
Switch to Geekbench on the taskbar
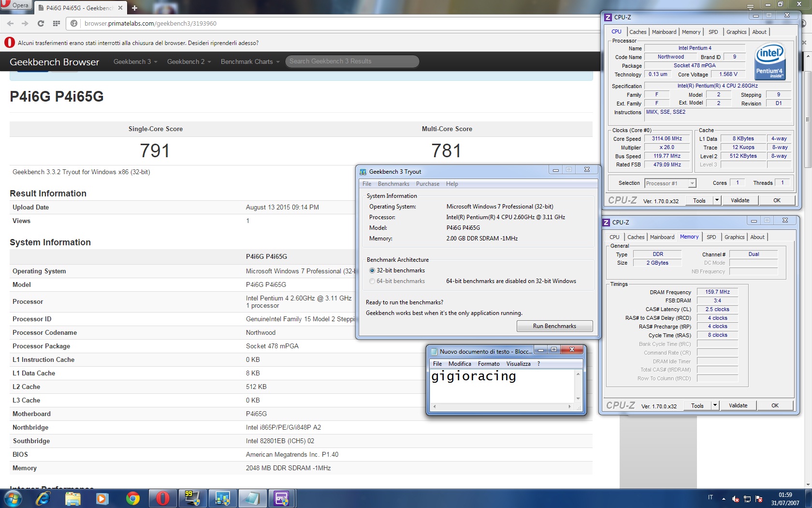pyautogui.click(x=222, y=498)
